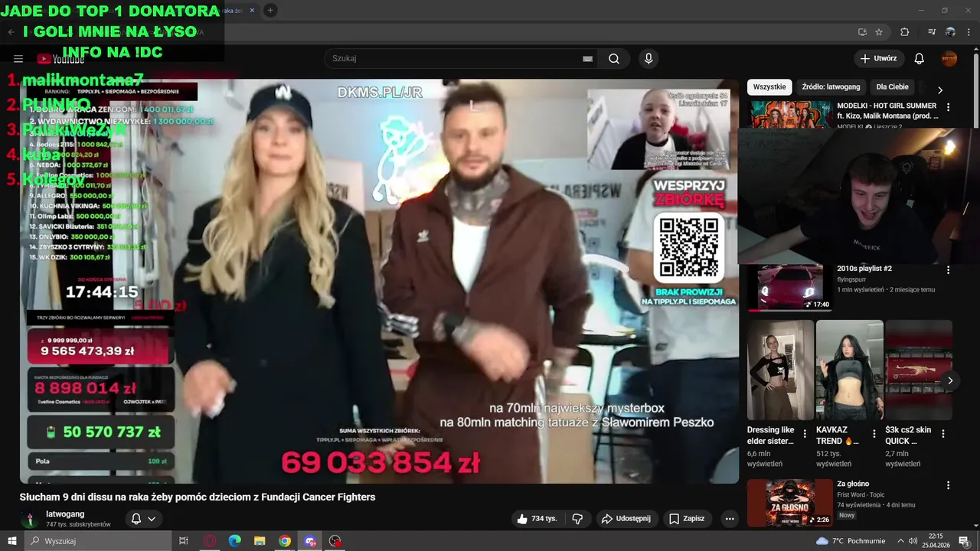Open options for Dressing like elder sister short

805,433
